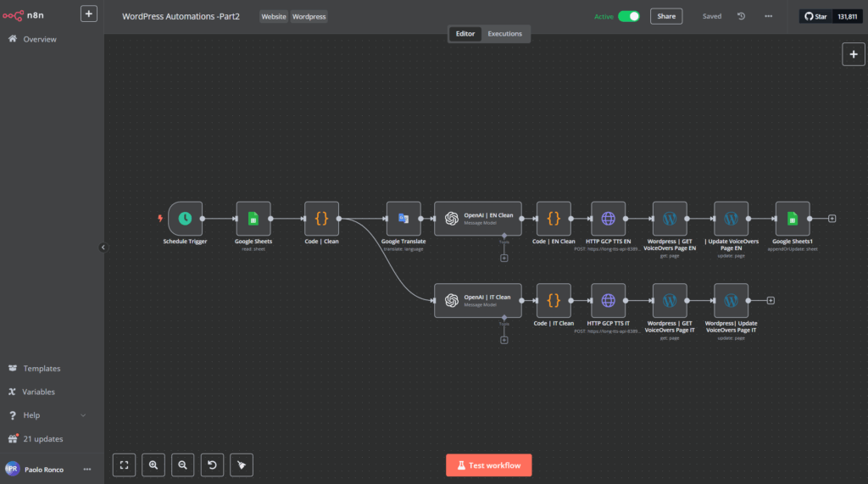Add a node after Update VoiceOvers Page IT
Image resolution: width=868 pixels, height=484 pixels.
[770, 300]
